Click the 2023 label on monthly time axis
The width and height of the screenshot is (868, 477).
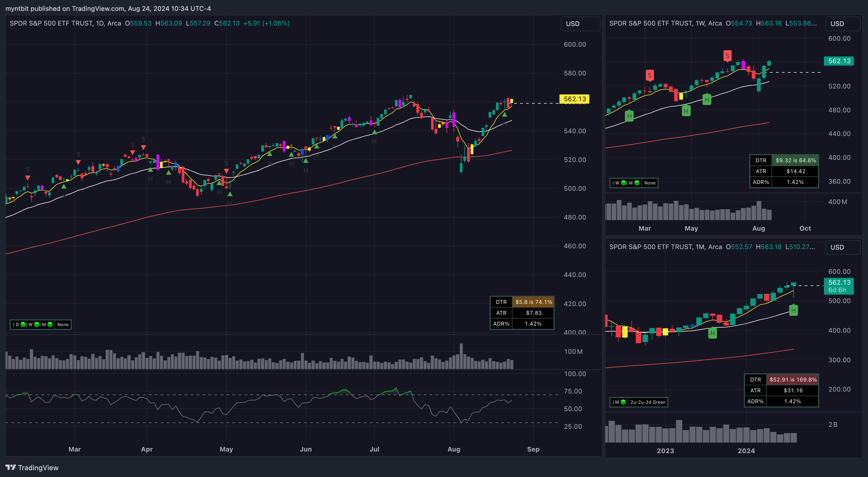(665, 451)
